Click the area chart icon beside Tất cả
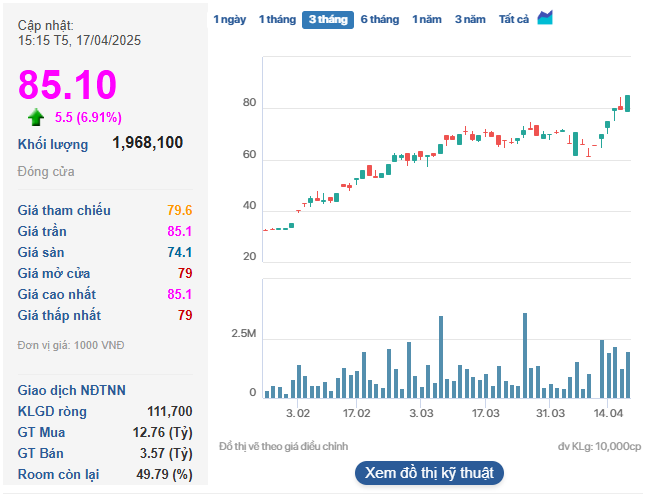The width and height of the screenshot is (667, 496). tap(545, 19)
